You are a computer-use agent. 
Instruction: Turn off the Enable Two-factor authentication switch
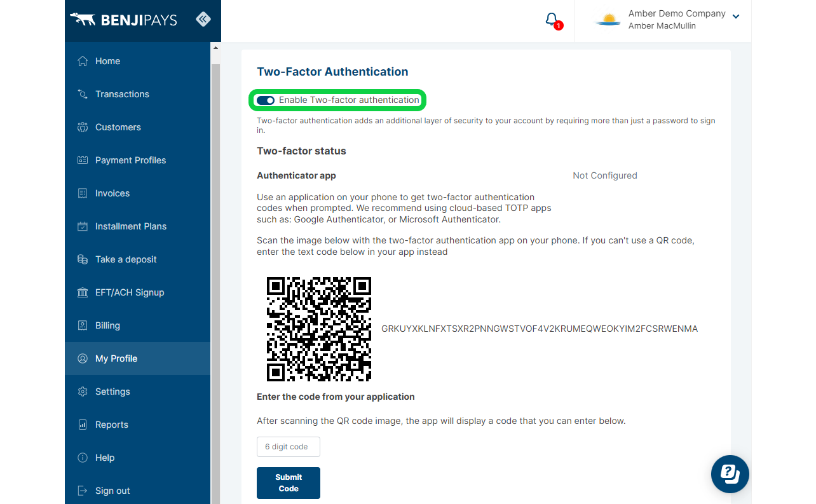click(x=266, y=100)
